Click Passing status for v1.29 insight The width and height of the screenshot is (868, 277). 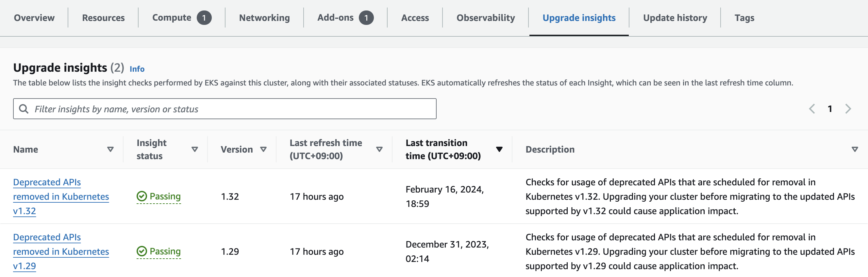point(159,251)
